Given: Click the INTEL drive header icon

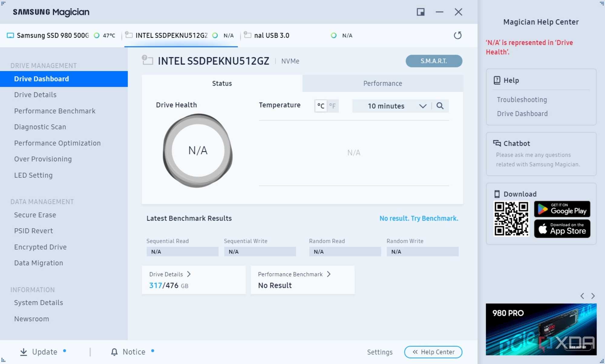Looking at the screenshot, I should [147, 60].
